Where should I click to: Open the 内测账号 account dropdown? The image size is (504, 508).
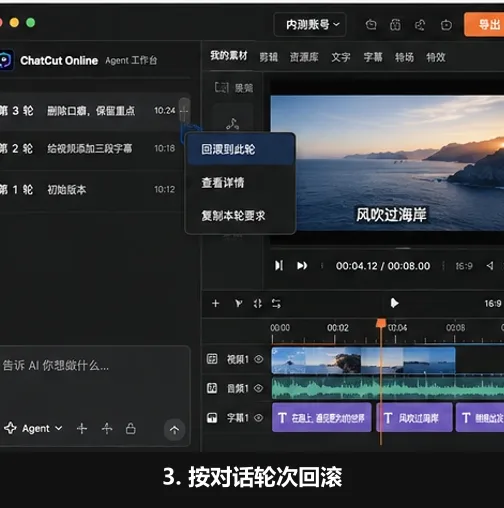pos(310,24)
